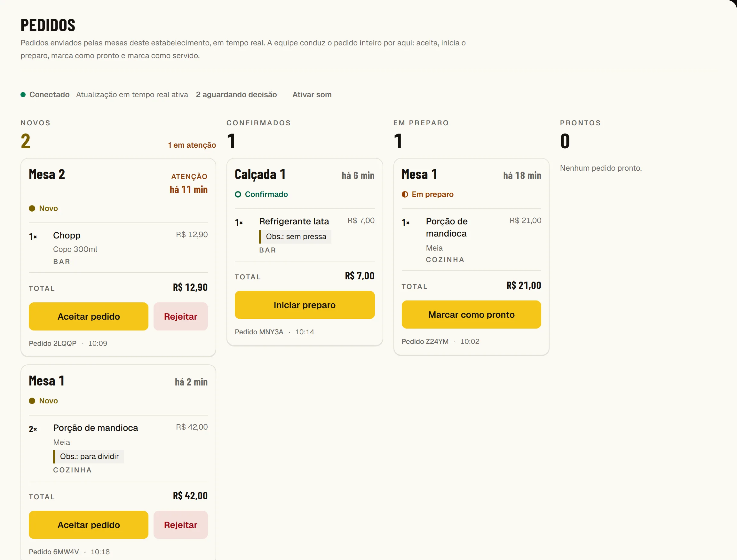Enable sound via Ativar som

pos(312,95)
